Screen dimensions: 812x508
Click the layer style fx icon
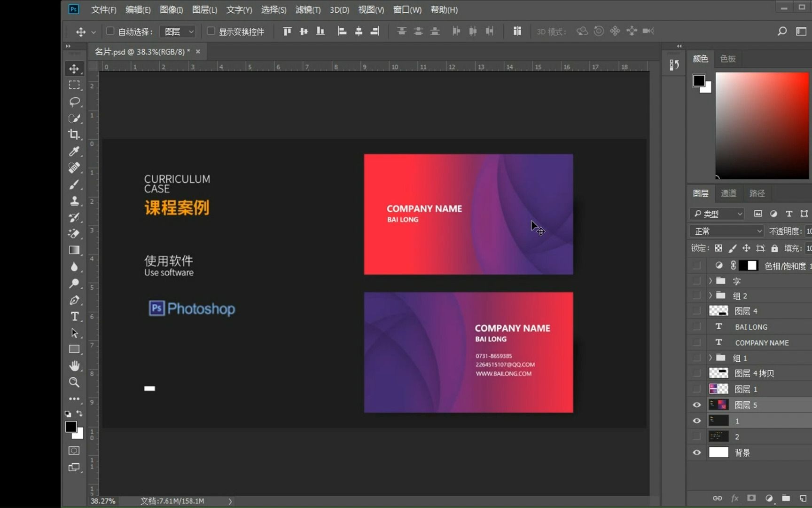(x=734, y=498)
